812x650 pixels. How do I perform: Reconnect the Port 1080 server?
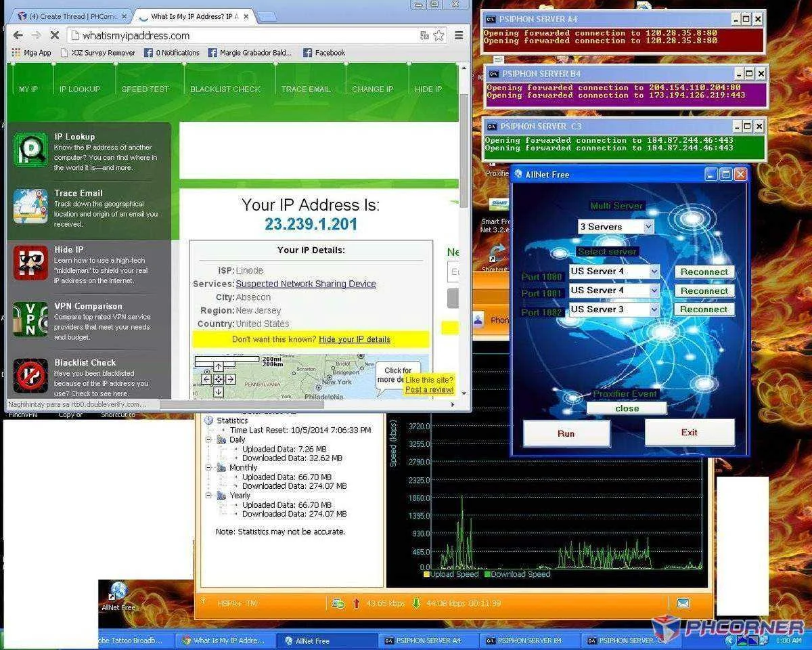coord(704,272)
